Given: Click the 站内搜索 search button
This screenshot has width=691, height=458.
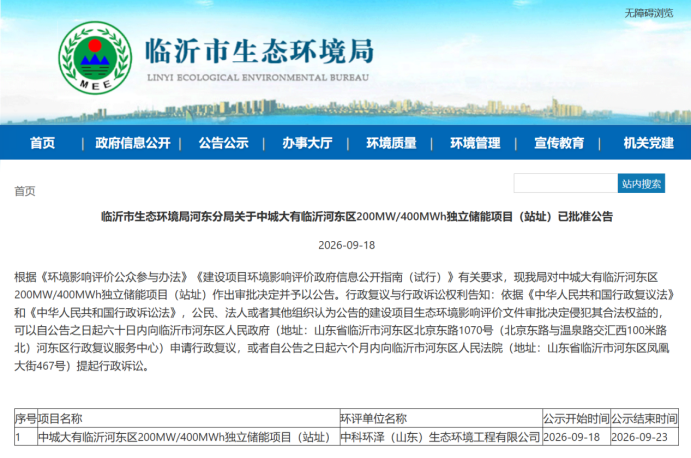Looking at the screenshot, I should (641, 183).
